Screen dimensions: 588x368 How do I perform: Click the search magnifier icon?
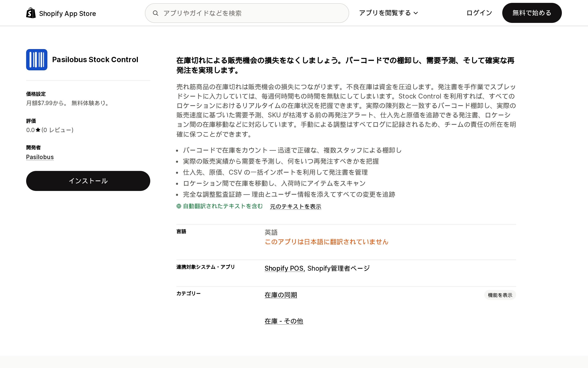click(156, 13)
